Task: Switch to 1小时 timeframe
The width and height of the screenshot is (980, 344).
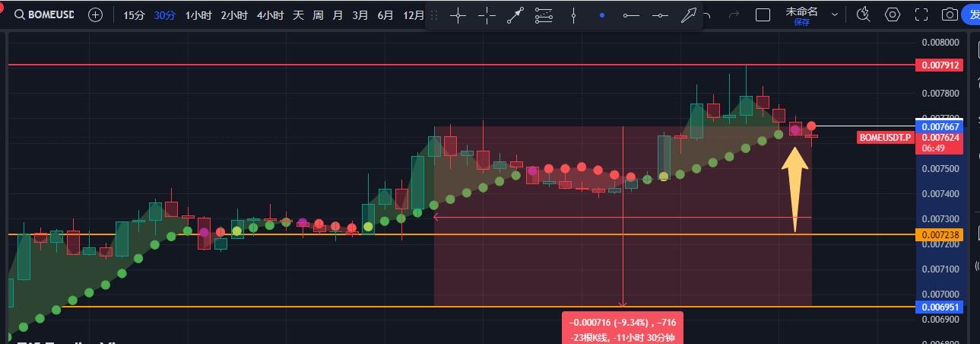Action: 198,14
